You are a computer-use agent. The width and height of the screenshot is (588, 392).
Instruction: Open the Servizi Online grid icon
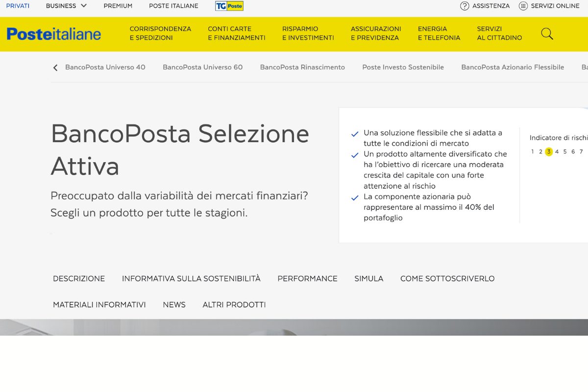point(523,6)
